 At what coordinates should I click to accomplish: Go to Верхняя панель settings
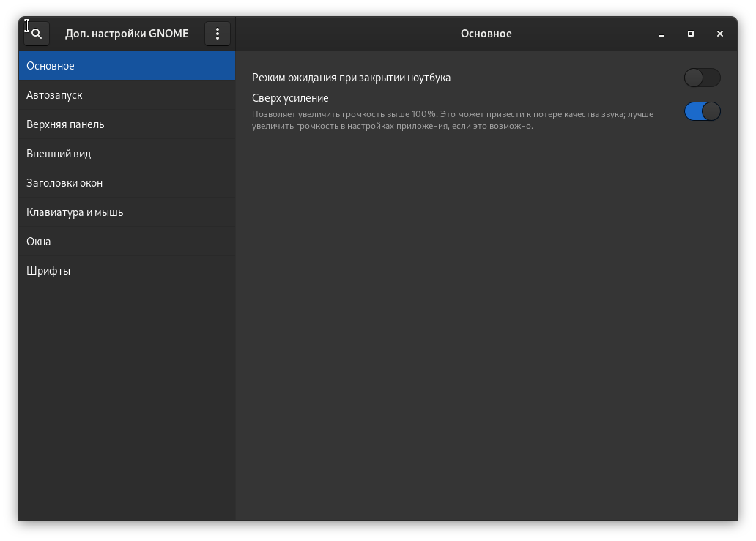(127, 124)
